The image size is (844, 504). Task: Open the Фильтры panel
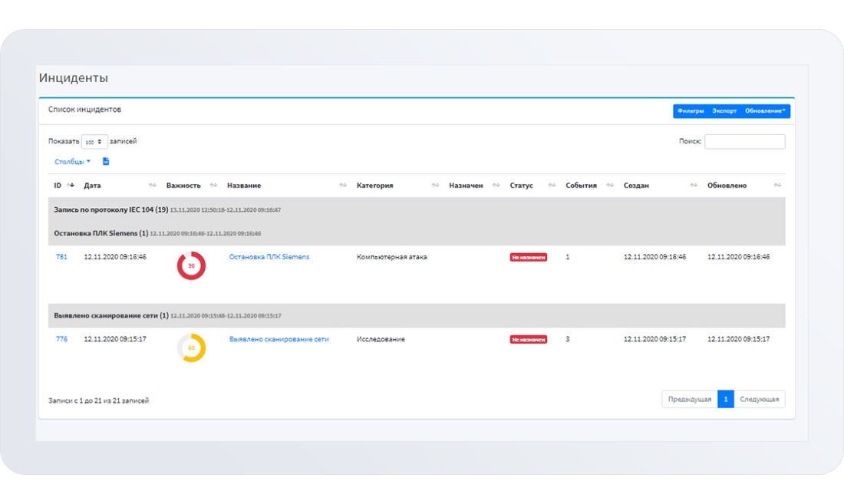tap(691, 110)
